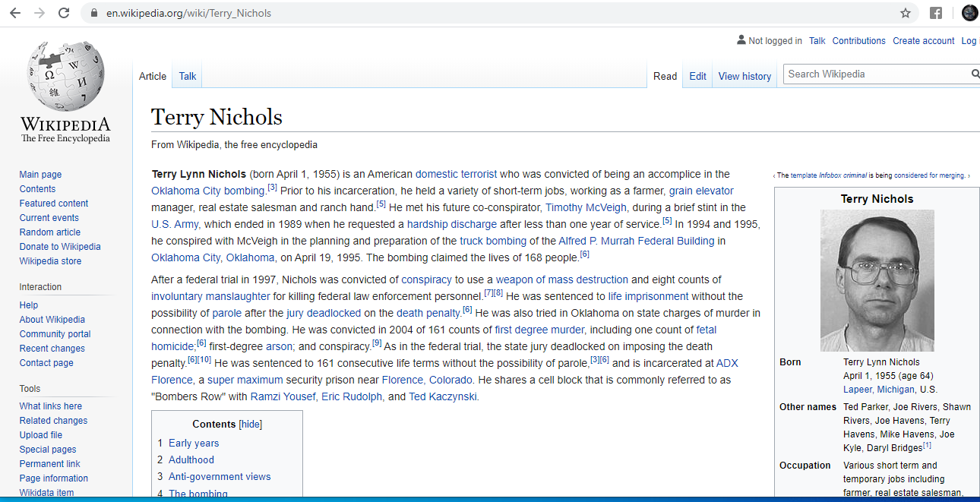980x502 pixels.
Task: Open the grain elevator link
Action: 701,191
